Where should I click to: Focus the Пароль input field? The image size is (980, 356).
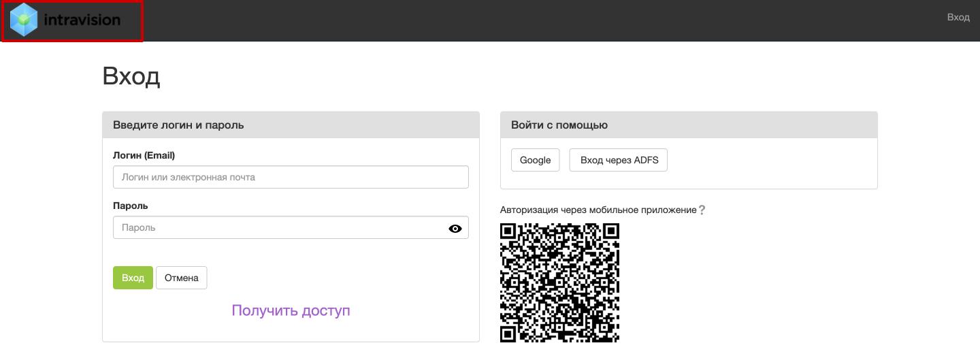coord(279,228)
